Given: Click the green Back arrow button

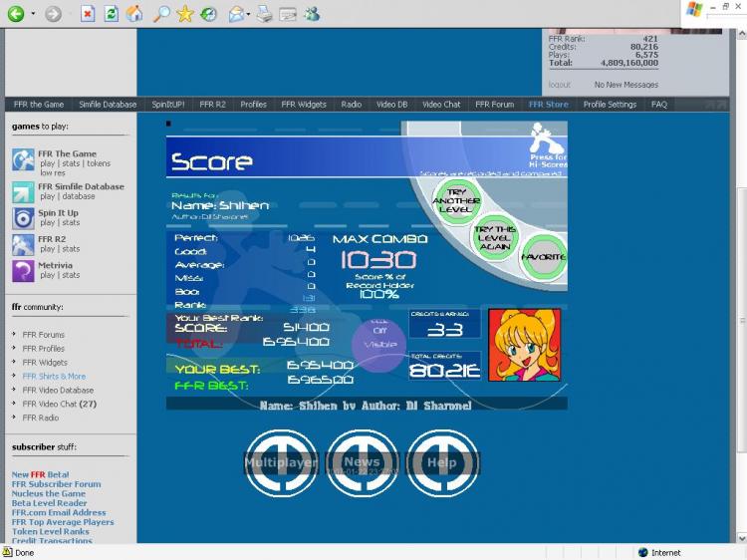Looking at the screenshot, I should tap(16, 14).
